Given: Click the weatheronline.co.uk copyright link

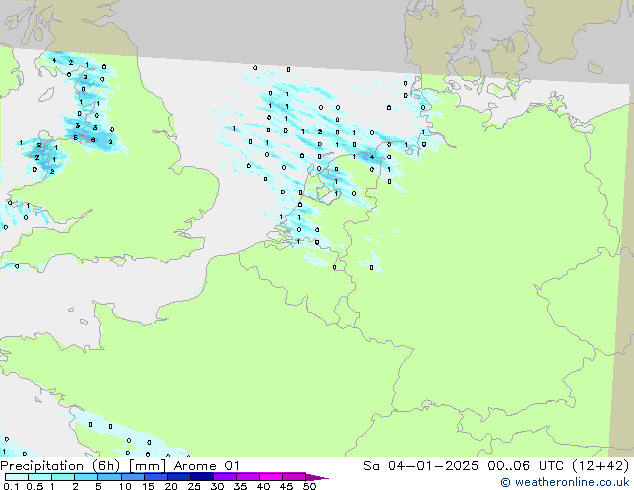Looking at the screenshot, I should tap(565, 482).
